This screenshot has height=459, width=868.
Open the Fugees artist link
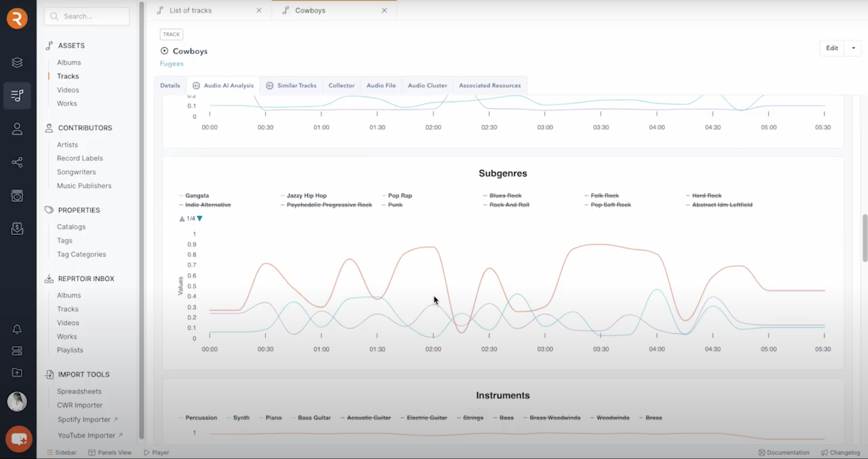pyautogui.click(x=172, y=63)
